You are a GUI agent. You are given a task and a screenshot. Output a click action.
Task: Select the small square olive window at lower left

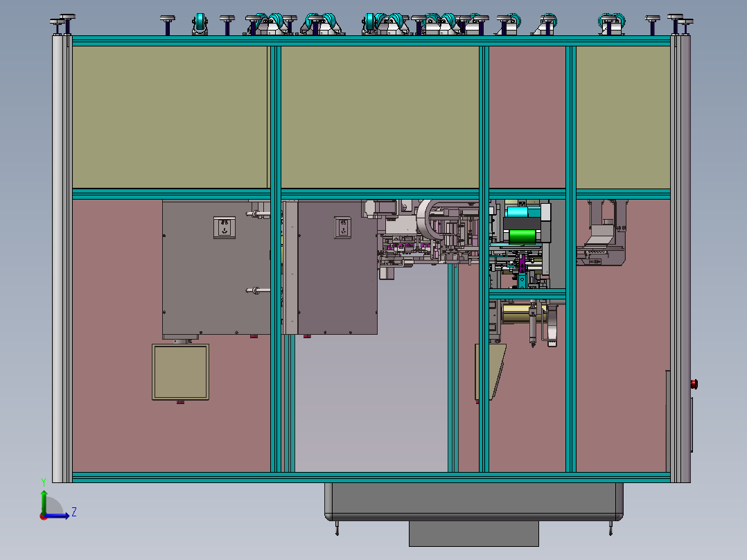[180, 371]
